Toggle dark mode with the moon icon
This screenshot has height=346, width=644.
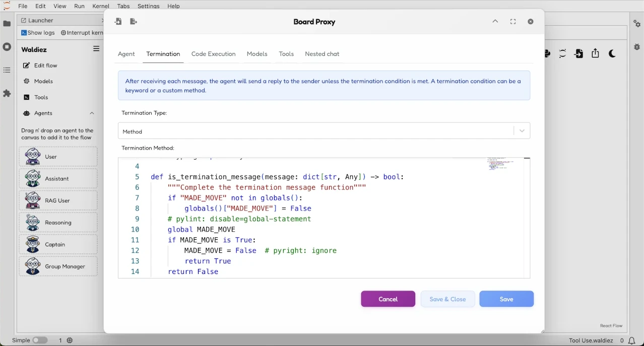click(612, 53)
